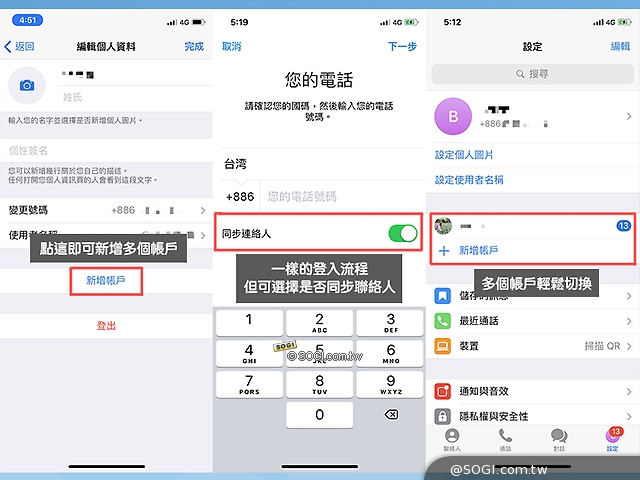This screenshot has width=640, height=480.
Task: Tap the red 登出 logout button
Action: pyautogui.click(x=106, y=326)
